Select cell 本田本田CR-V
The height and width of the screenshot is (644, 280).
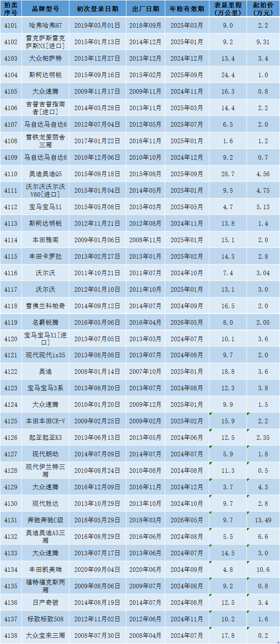45,421
